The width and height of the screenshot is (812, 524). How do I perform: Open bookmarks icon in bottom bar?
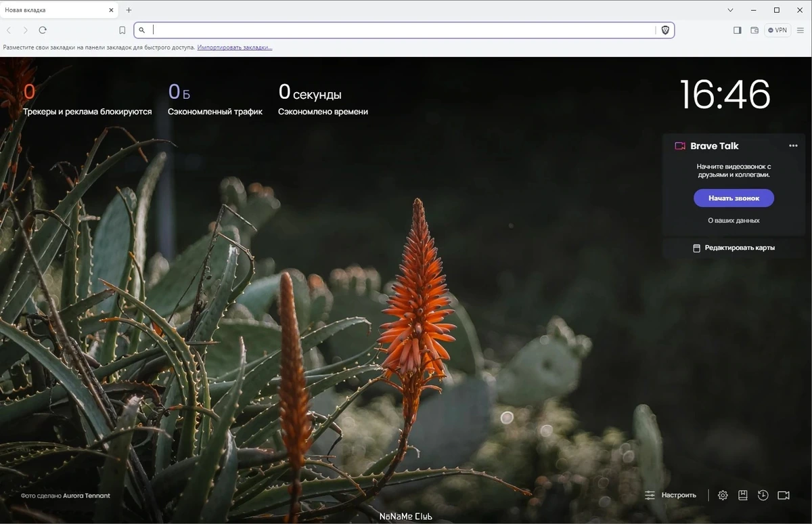[x=742, y=495]
